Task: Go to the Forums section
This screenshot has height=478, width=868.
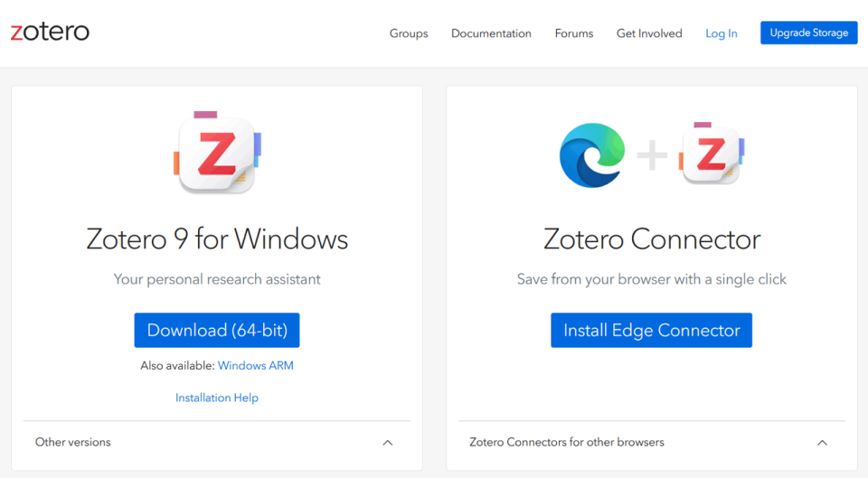Action: tap(574, 33)
